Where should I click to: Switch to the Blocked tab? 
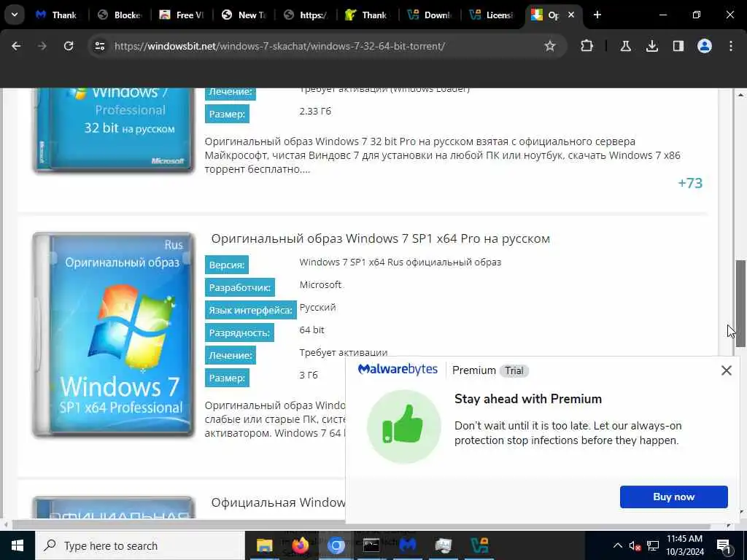pos(120,15)
